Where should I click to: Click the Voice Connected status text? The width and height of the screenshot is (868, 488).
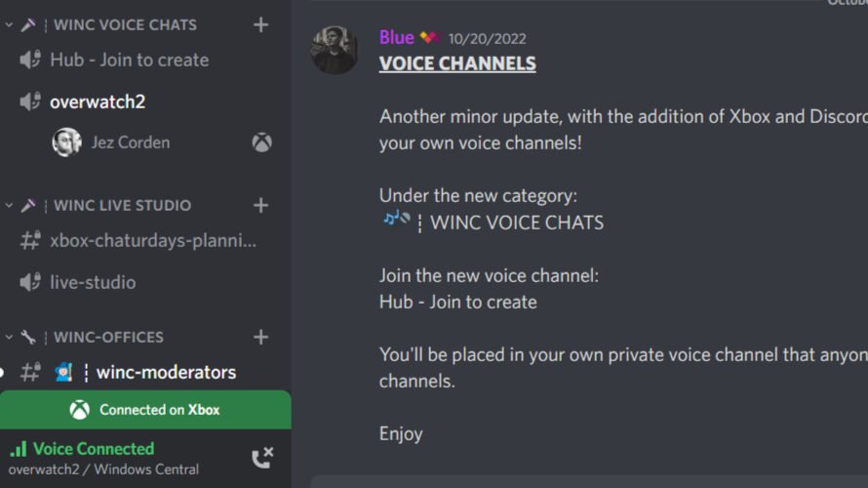(x=94, y=449)
